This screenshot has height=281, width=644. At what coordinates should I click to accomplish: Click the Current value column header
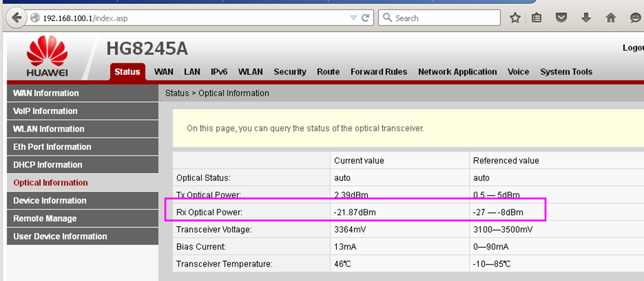359,161
